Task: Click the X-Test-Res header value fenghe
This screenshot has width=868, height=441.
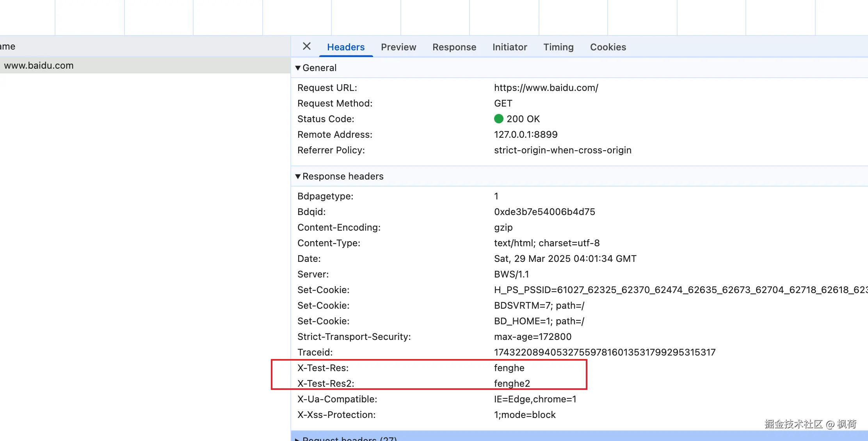Action: click(509, 368)
